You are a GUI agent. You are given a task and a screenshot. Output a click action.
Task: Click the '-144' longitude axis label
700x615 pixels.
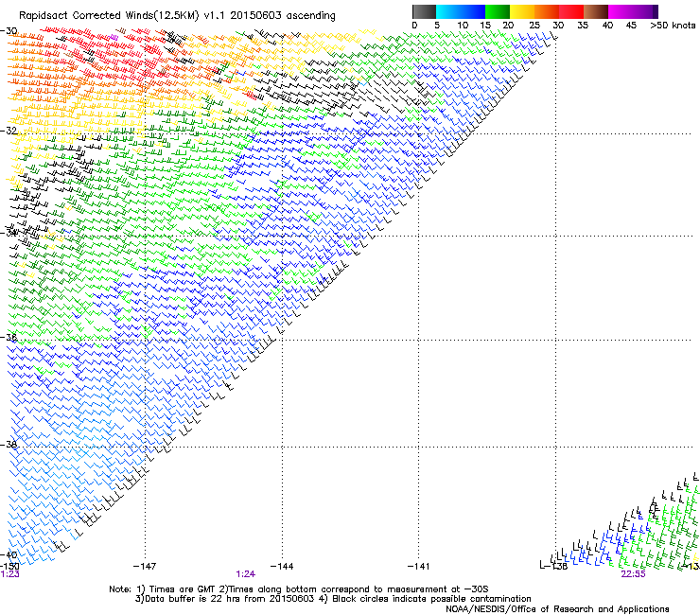282,567
